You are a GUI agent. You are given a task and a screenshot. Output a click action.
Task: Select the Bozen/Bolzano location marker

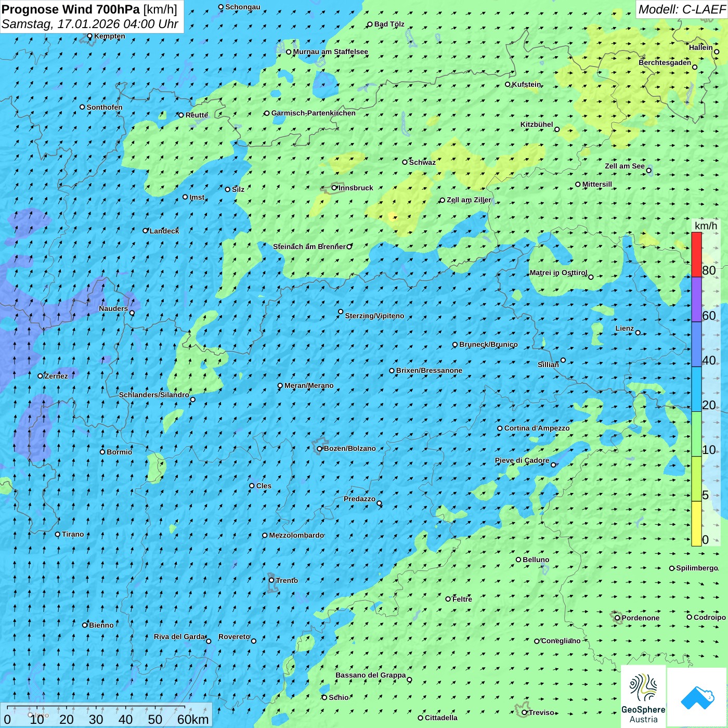pos(319,449)
